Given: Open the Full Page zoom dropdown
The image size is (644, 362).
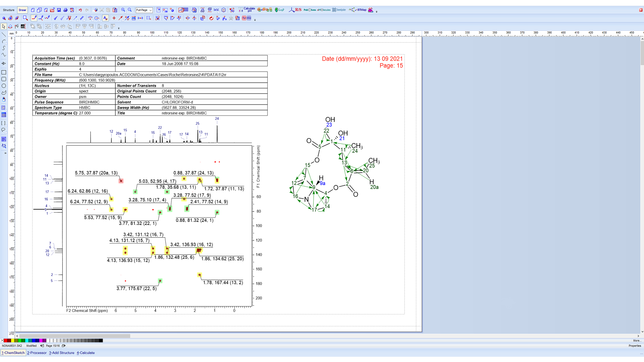Looking at the screenshot, I should tap(144, 10).
